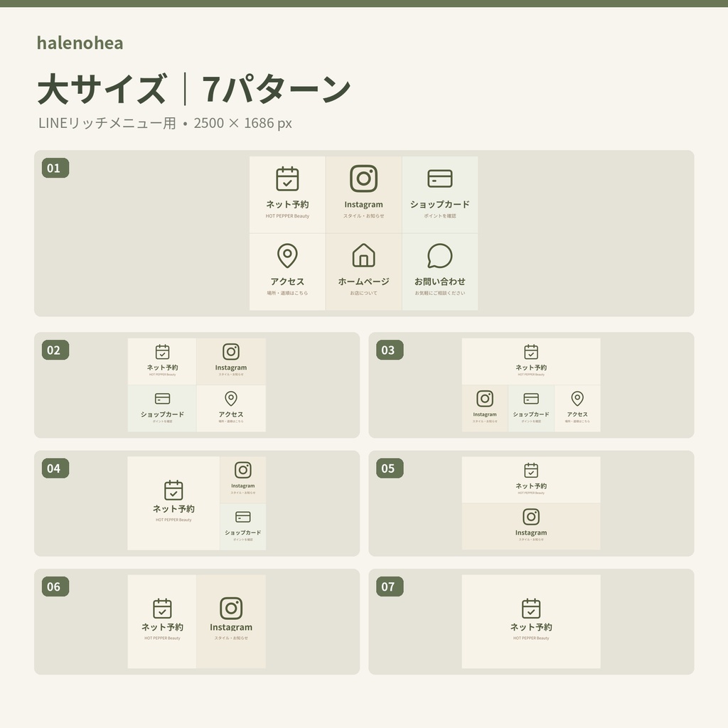The height and width of the screenshot is (728, 728).
Task: Click アクセス label in pattern 01
Action: (x=287, y=282)
